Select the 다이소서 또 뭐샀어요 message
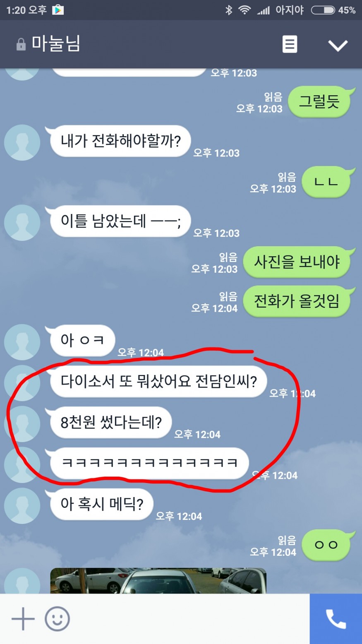 [158, 381]
